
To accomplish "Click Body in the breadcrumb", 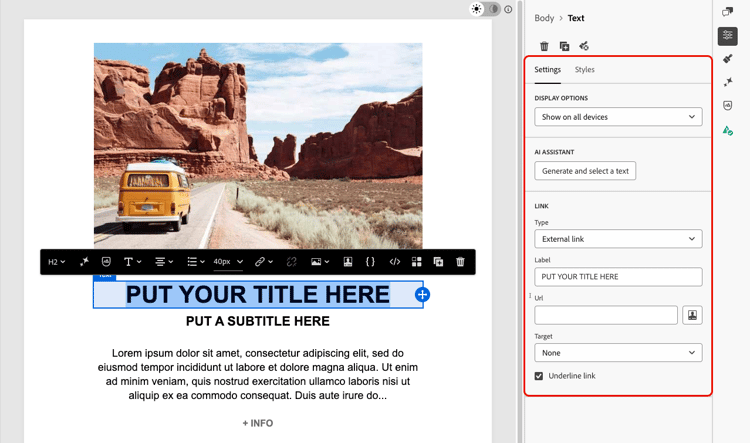I will click(x=544, y=18).
